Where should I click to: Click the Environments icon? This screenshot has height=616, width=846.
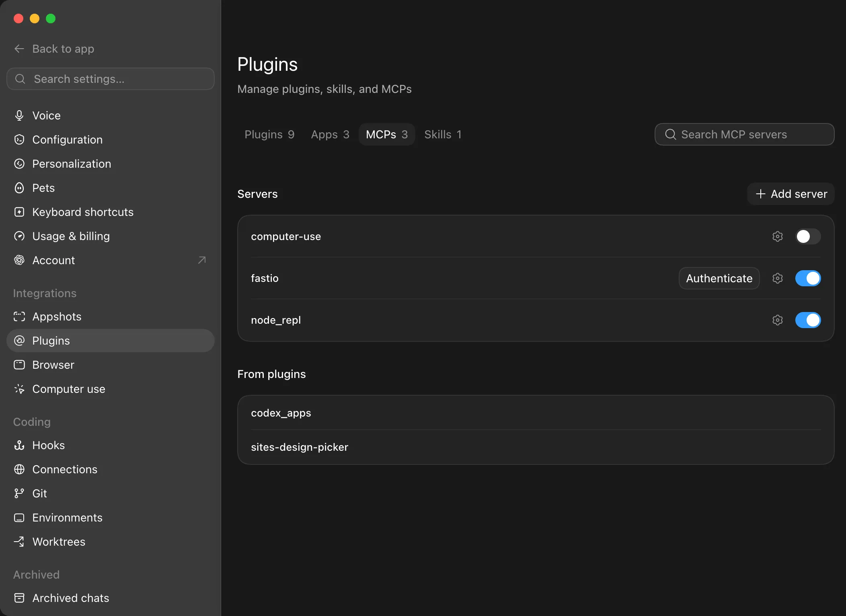[x=19, y=517]
